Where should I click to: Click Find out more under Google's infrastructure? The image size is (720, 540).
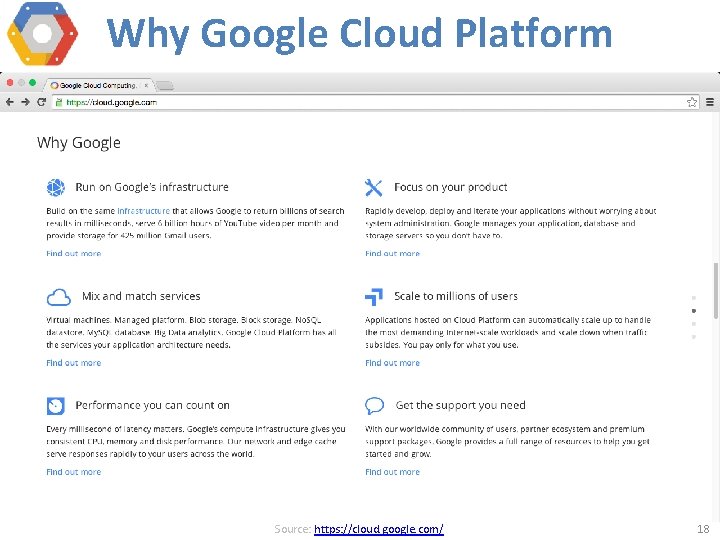73,253
